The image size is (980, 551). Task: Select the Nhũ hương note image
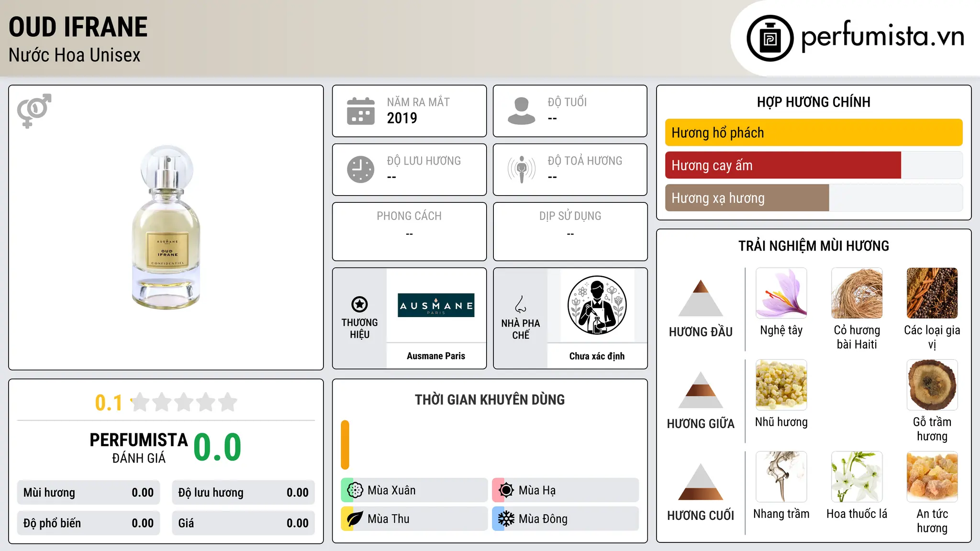(x=781, y=385)
